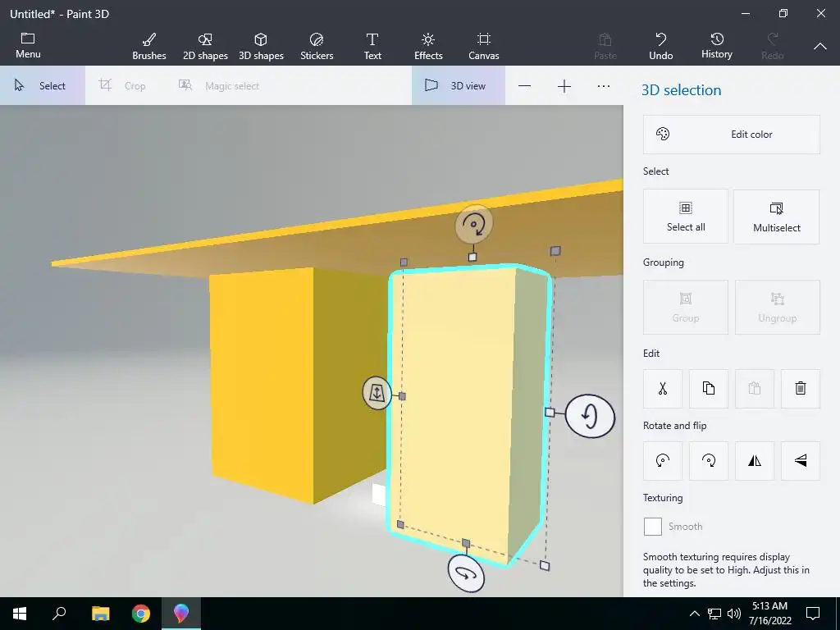Click the Paint 3D taskbar icon
The image size is (840, 630).
coord(181,614)
